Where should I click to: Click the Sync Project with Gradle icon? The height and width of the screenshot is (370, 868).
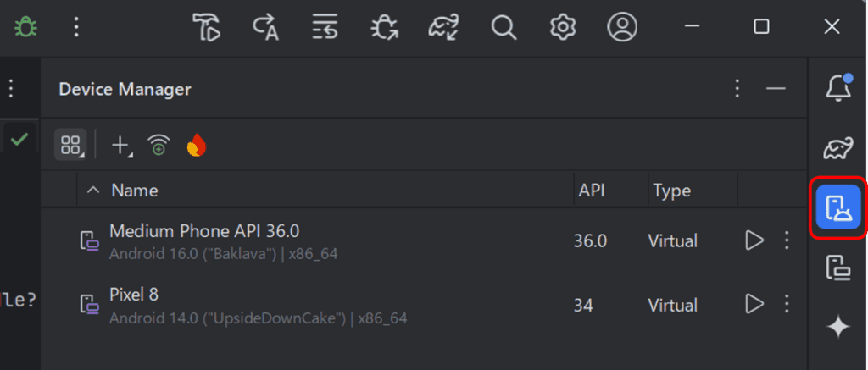click(443, 26)
